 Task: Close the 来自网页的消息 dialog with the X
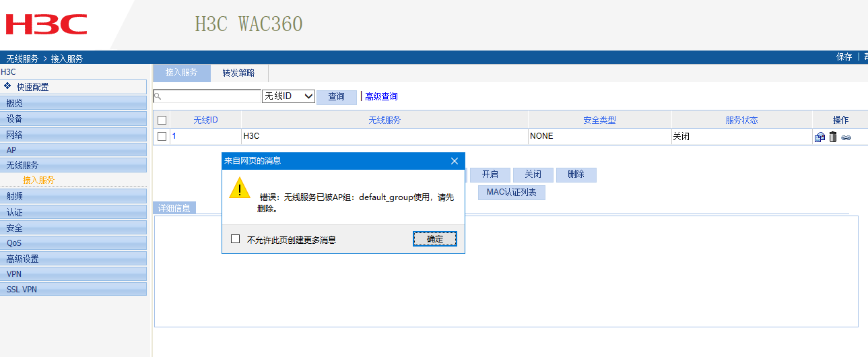[x=455, y=161]
